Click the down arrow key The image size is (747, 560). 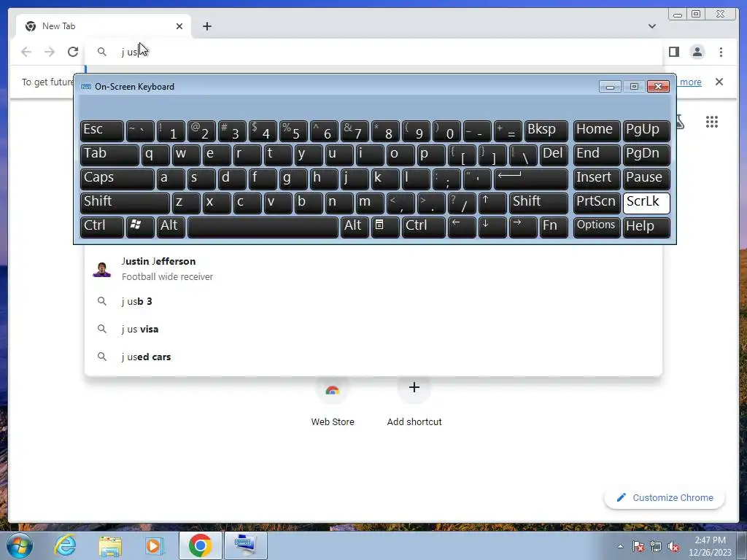(x=492, y=227)
